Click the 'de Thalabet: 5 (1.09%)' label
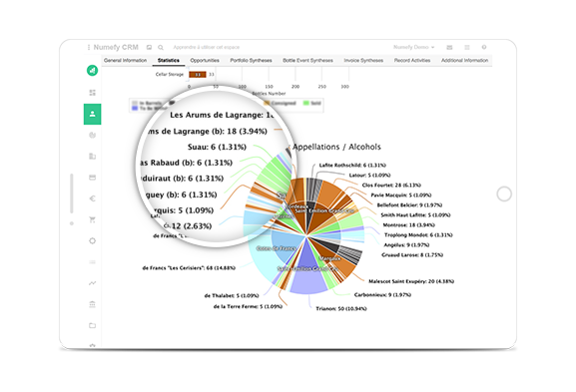Viewport: 576px width, 392px height. [x=232, y=295]
